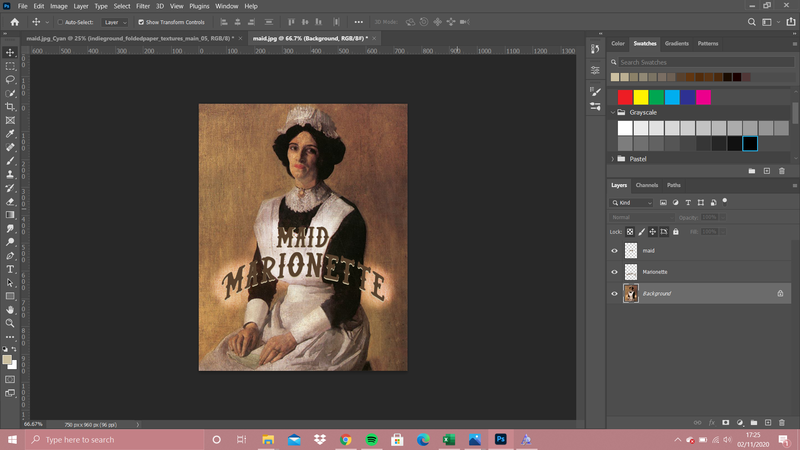
Task: Select the Frame tool
Action: click(x=10, y=120)
